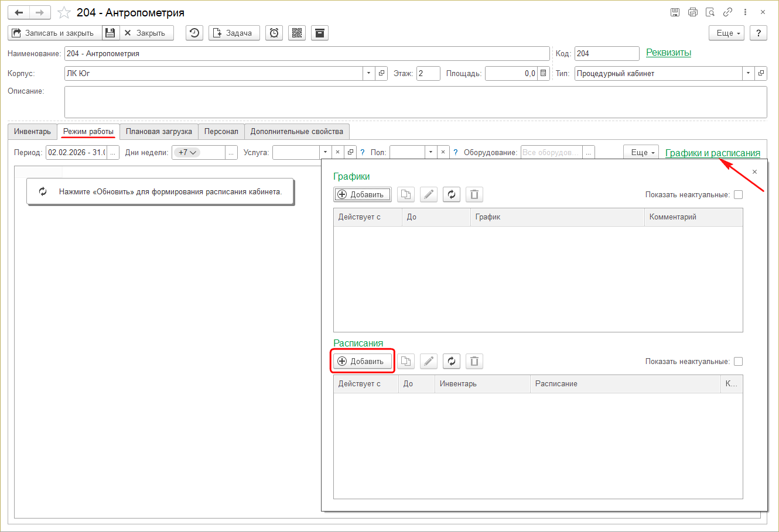
Task: Click the +7 tag in Дни недели
Action: [x=187, y=152]
